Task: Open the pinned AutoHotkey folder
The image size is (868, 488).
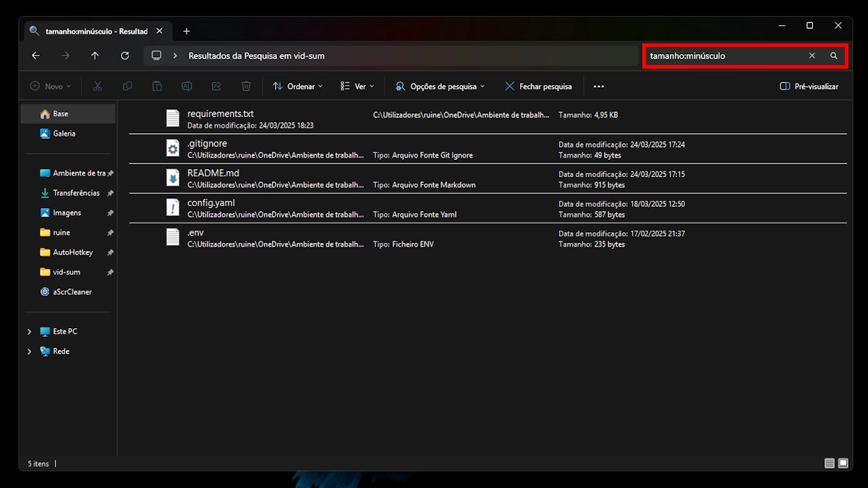Action: tap(72, 252)
